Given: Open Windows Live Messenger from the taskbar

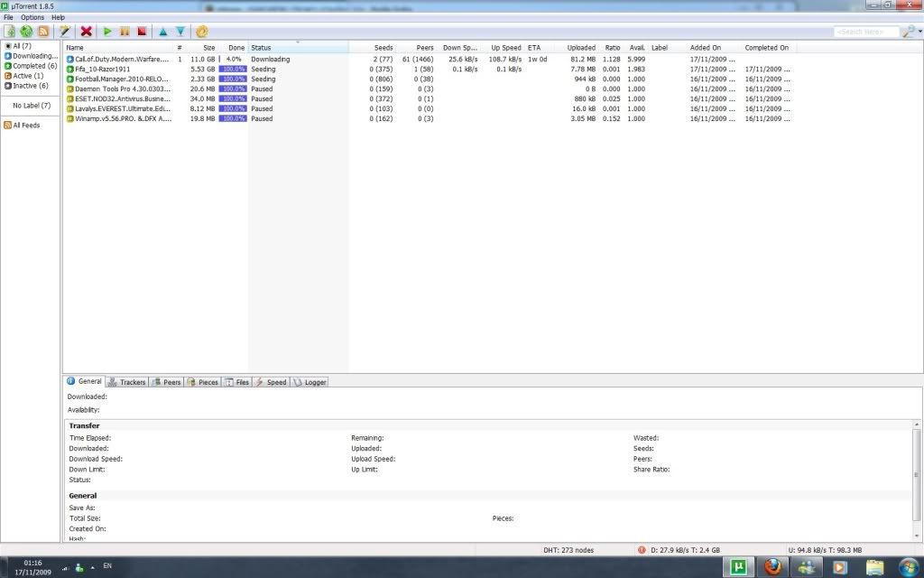Looking at the screenshot, I should point(807,567).
